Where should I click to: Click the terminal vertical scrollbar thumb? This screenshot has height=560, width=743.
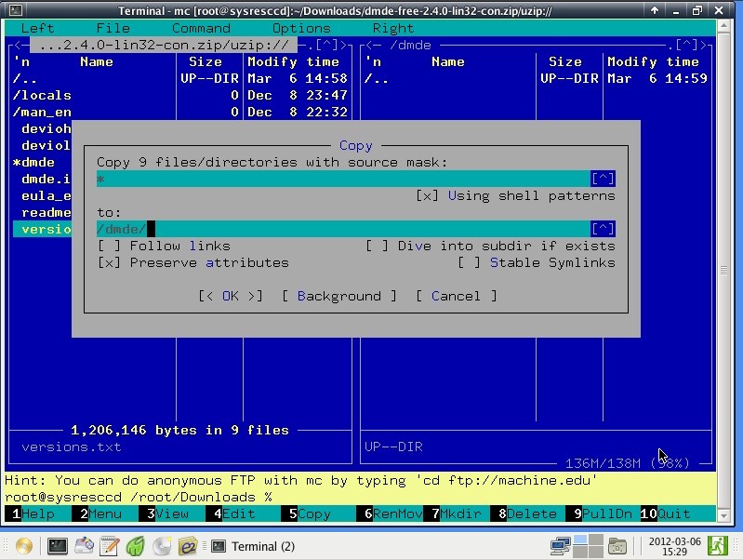pos(723,271)
